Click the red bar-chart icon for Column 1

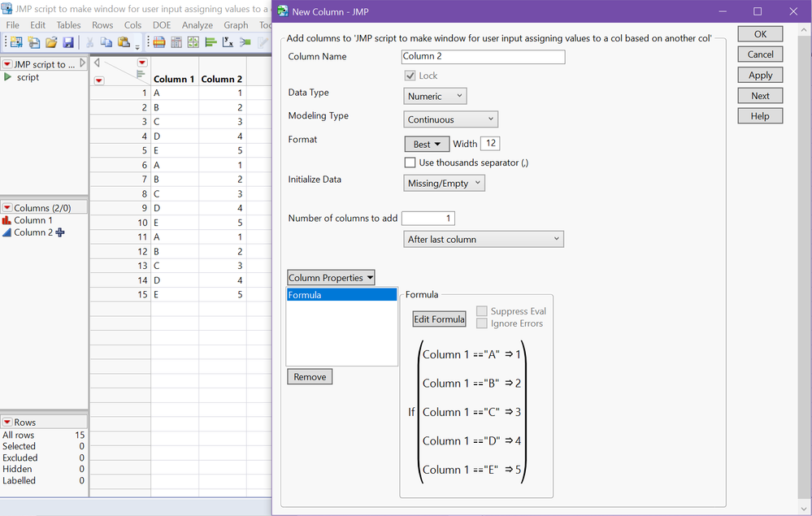click(x=7, y=220)
